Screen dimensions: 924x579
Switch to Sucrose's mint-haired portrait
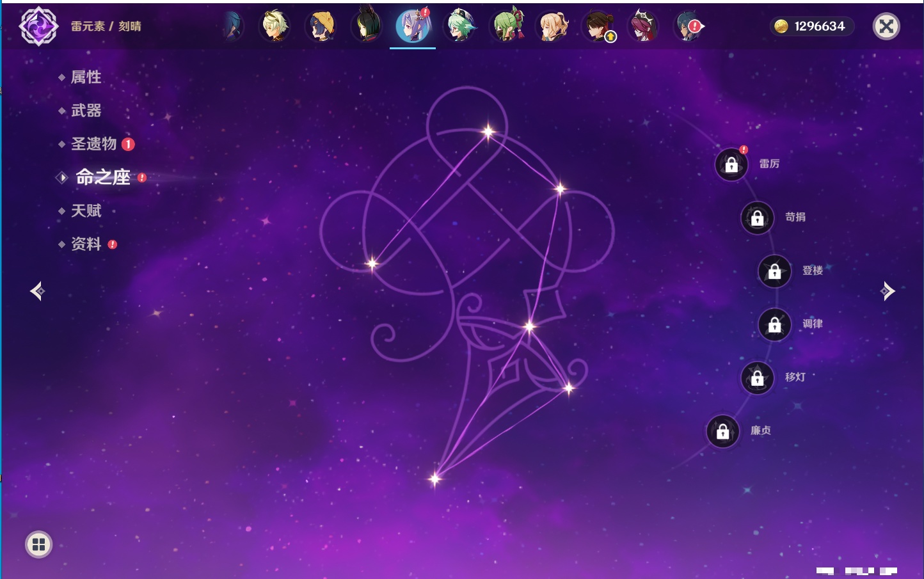point(460,26)
